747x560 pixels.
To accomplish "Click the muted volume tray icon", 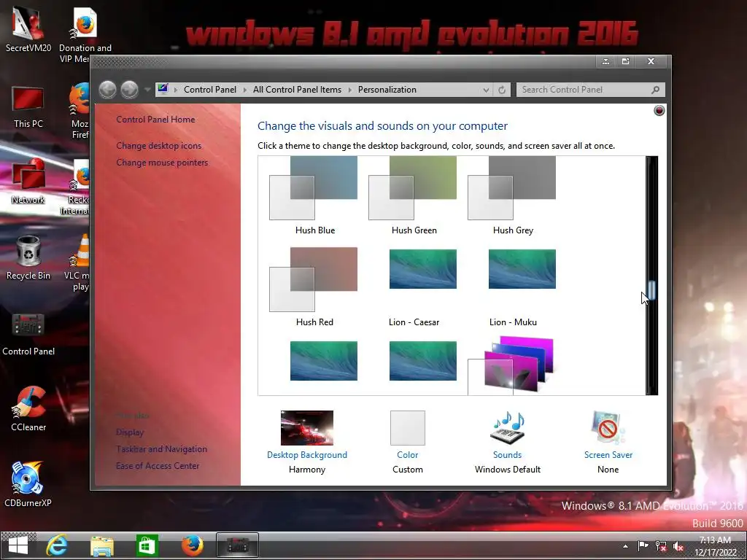I will coord(678,546).
